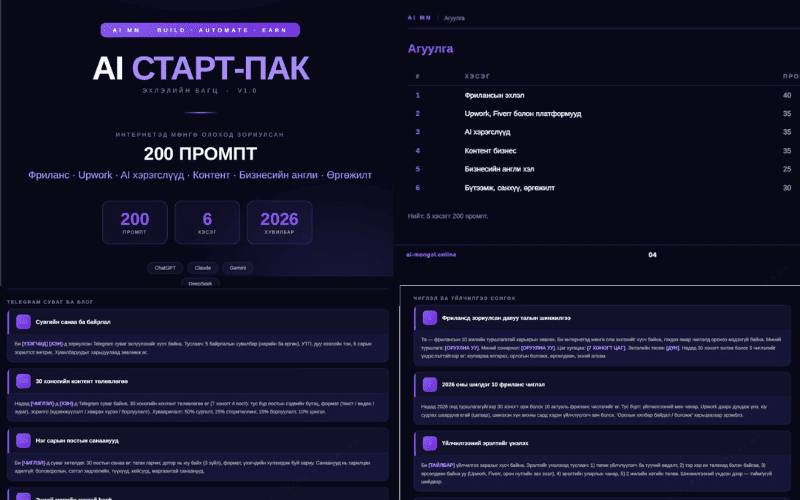The image size is (800, 500).
Task: Click the 'AI MN · BUILD · AUTOMATE · EARN' banner
Action: (x=200, y=30)
